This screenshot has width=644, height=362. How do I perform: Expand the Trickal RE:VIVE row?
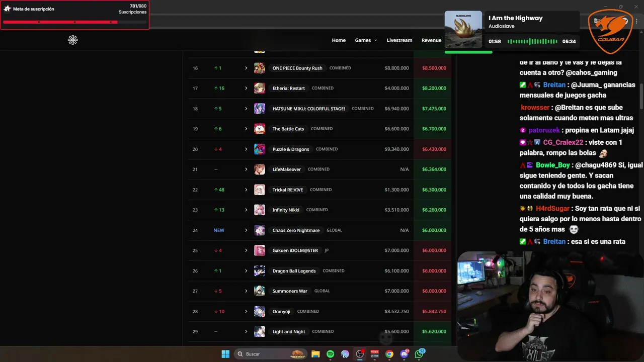246,190
